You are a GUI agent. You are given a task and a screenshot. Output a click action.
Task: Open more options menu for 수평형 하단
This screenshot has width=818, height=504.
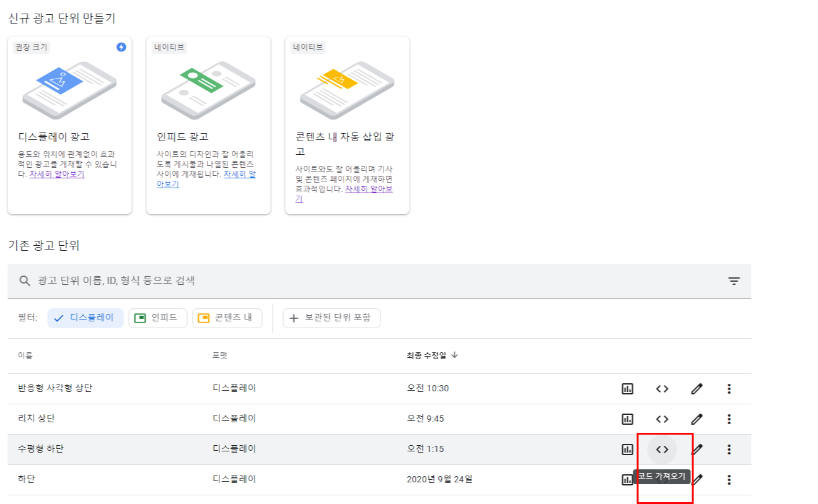729,450
